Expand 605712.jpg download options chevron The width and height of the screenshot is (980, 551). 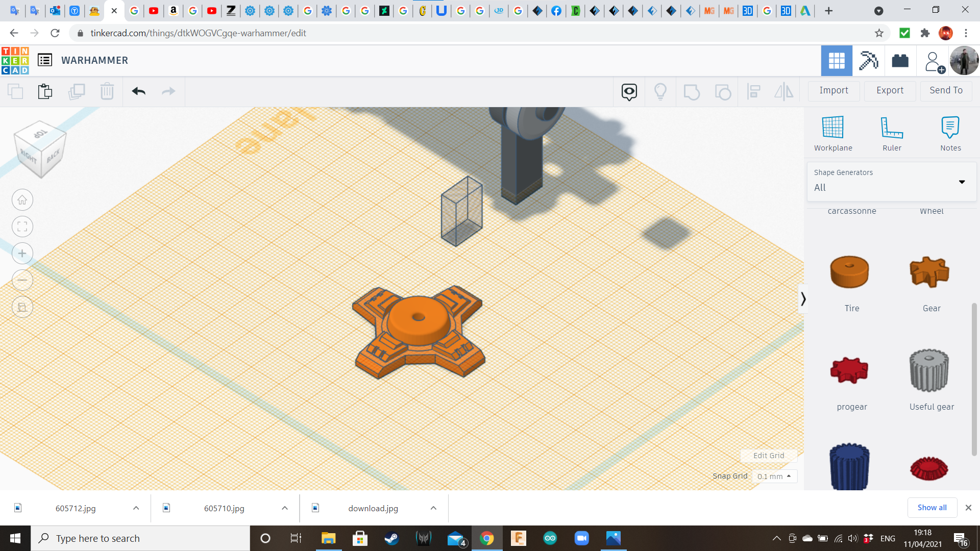[136, 508]
